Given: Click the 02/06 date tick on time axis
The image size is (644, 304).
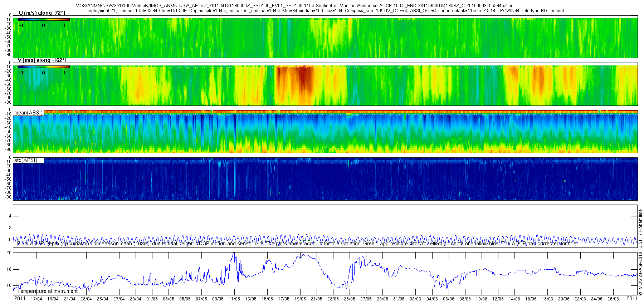Looking at the screenshot, I should [x=415, y=299].
